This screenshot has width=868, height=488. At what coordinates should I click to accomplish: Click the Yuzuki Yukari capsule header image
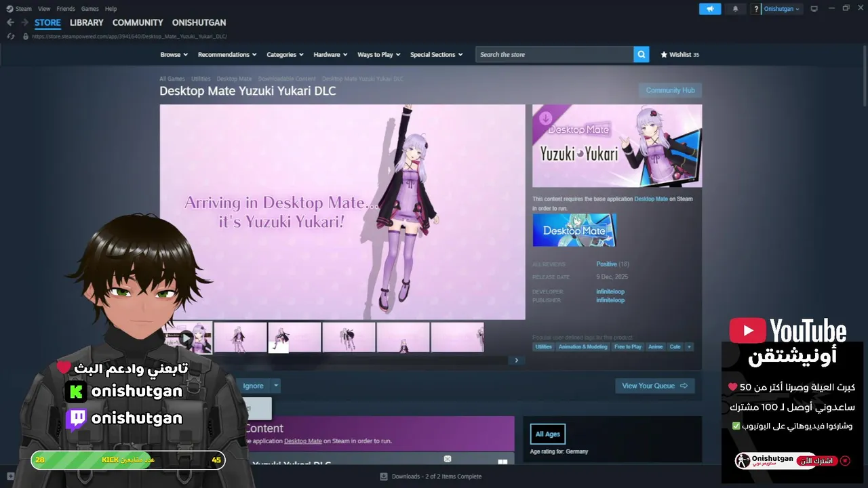coord(617,146)
